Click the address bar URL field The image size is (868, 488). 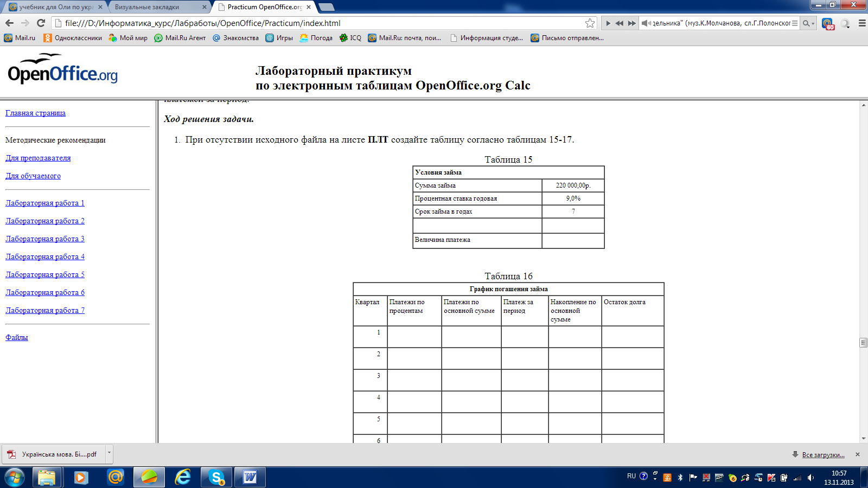click(x=323, y=23)
